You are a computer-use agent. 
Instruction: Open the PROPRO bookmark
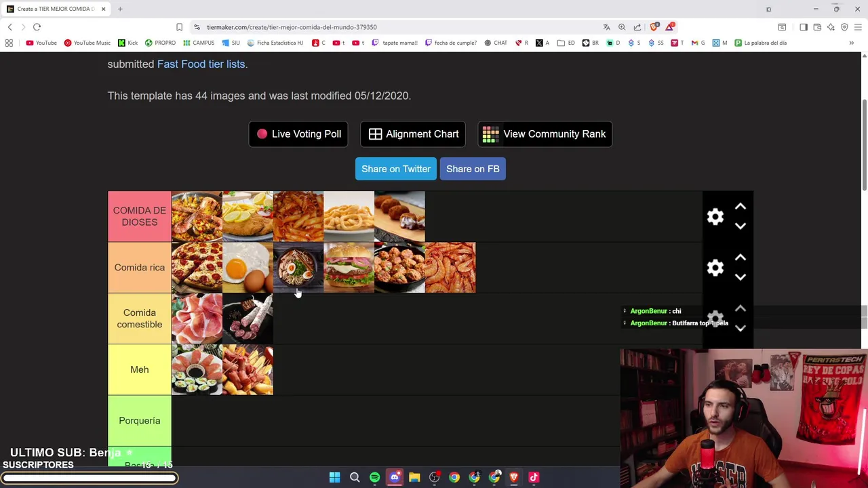point(160,43)
